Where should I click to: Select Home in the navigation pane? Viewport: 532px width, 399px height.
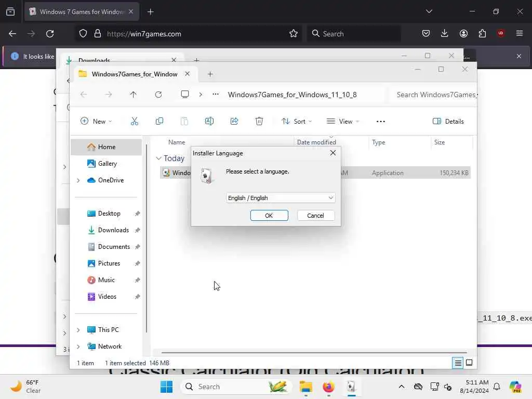click(x=106, y=147)
